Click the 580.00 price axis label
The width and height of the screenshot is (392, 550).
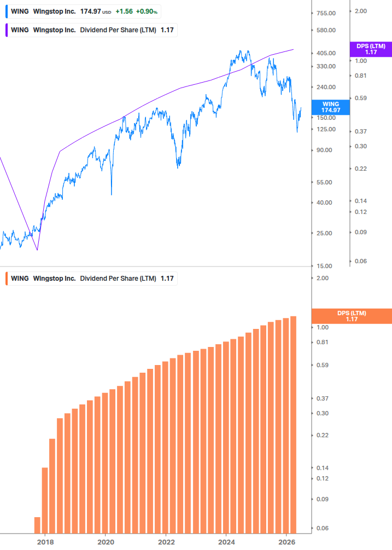click(x=326, y=30)
